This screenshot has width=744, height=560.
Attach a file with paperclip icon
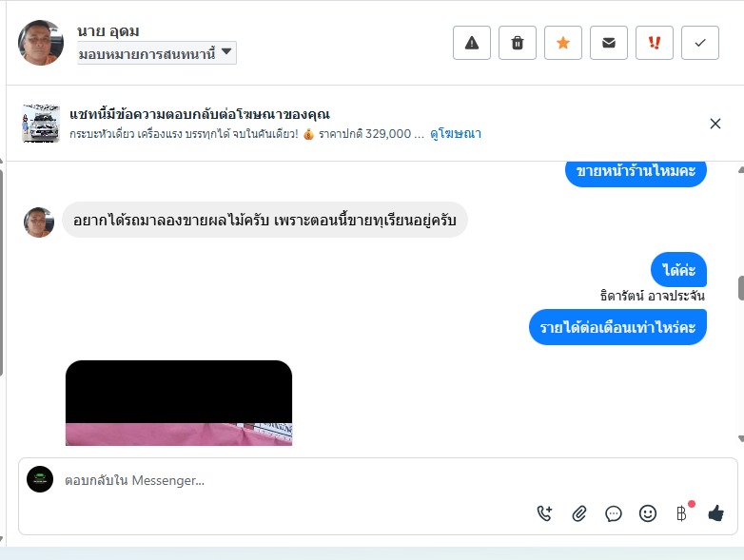[x=578, y=513]
